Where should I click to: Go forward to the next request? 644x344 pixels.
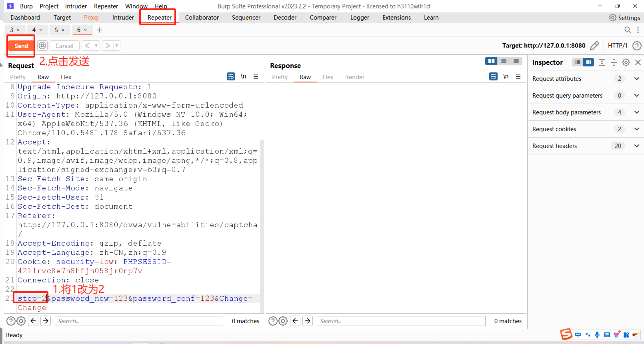pyautogui.click(x=108, y=46)
